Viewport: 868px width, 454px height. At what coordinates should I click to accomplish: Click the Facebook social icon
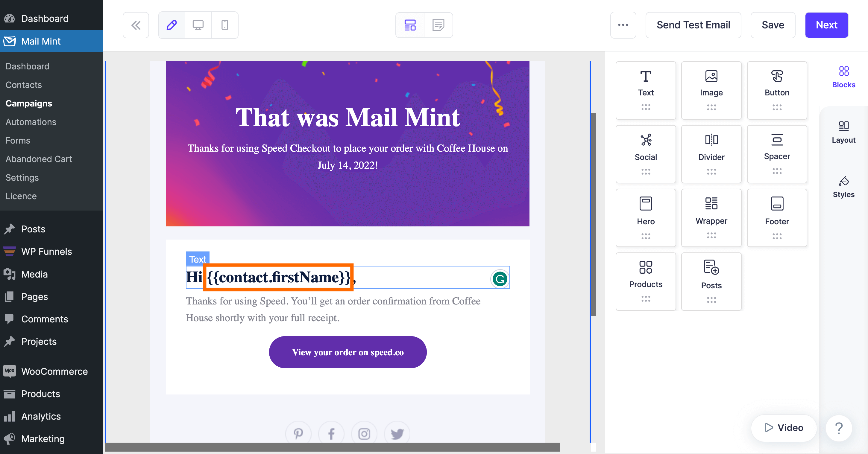[x=331, y=433]
